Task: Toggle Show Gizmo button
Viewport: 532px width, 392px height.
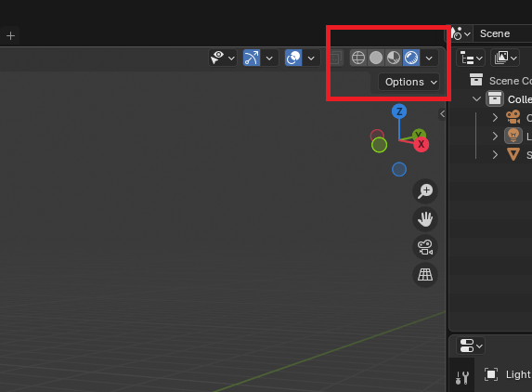Action: (x=252, y=58)
